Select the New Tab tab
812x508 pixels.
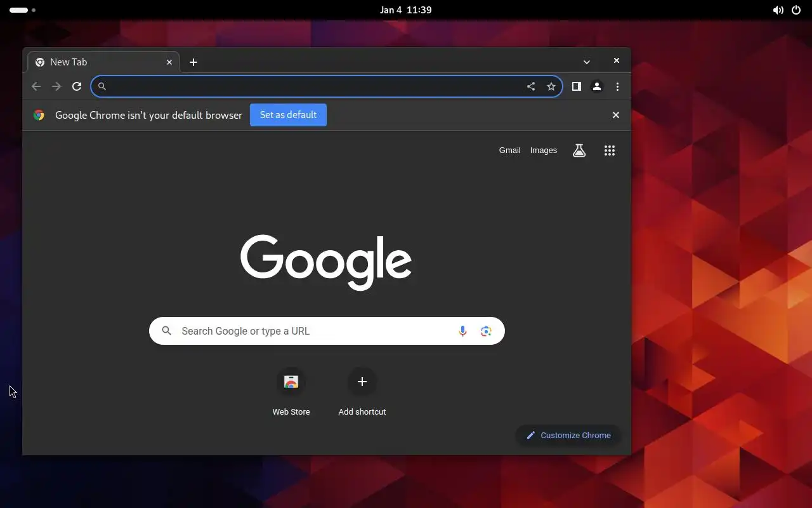click(x=103, y=62)
